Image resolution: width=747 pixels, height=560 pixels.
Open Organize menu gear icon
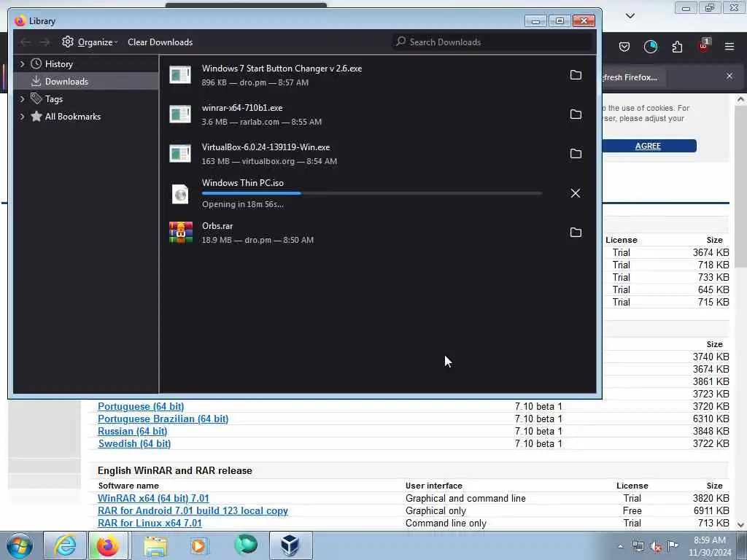tap(68, 42)
